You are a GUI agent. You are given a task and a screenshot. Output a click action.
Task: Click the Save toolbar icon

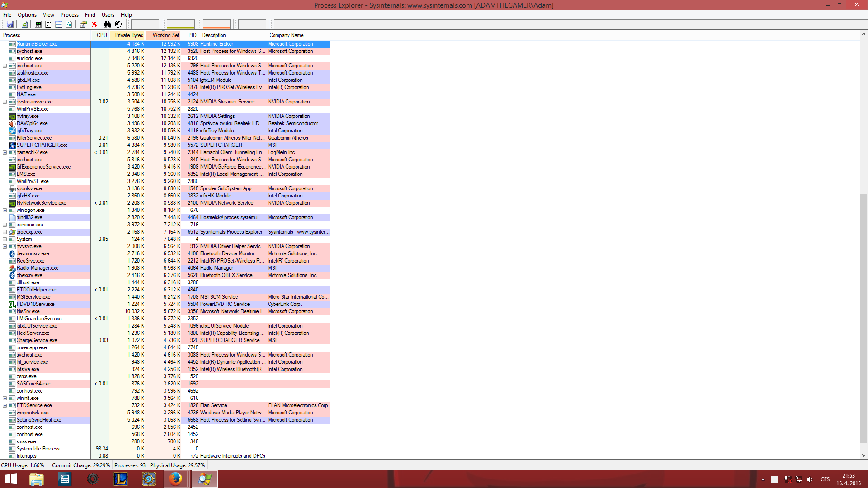tap(10, 24)
